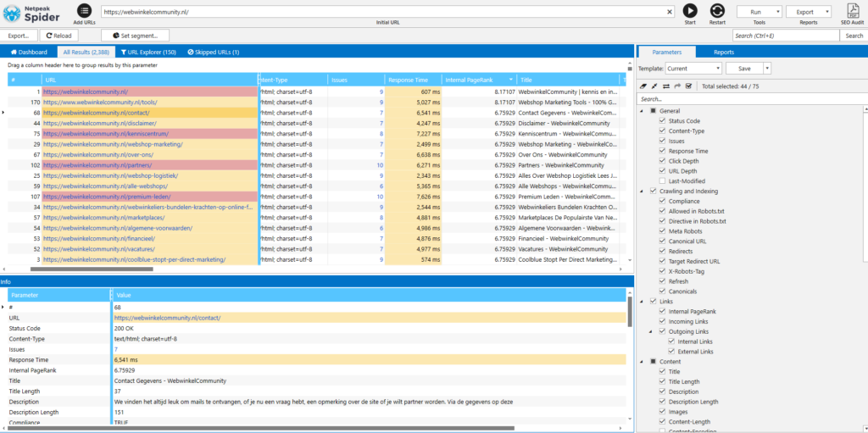
Task: Click the eraser icon in Parameters toolbar
Action: (x=643, y=86)
